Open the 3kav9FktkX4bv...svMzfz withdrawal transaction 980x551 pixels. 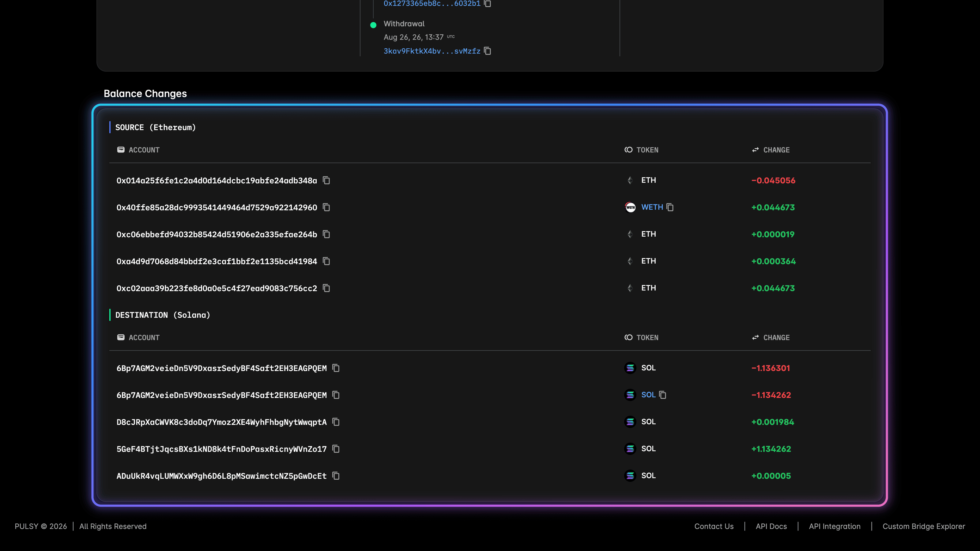[x=432, y=51]
